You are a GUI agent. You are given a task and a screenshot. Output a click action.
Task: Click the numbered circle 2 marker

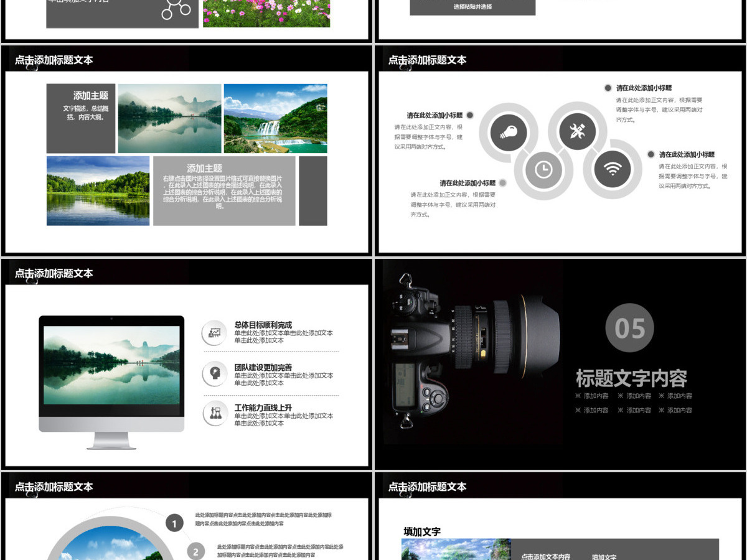(195, 551)
